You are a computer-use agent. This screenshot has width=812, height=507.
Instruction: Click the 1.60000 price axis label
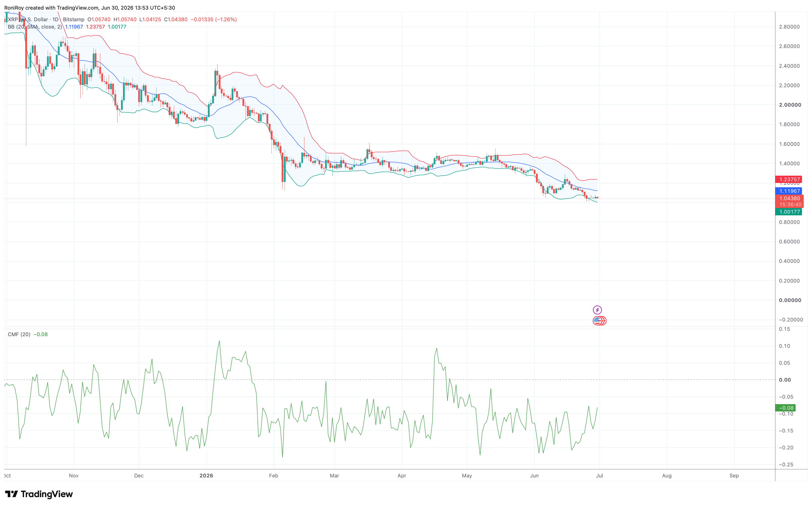coord(789,144)
